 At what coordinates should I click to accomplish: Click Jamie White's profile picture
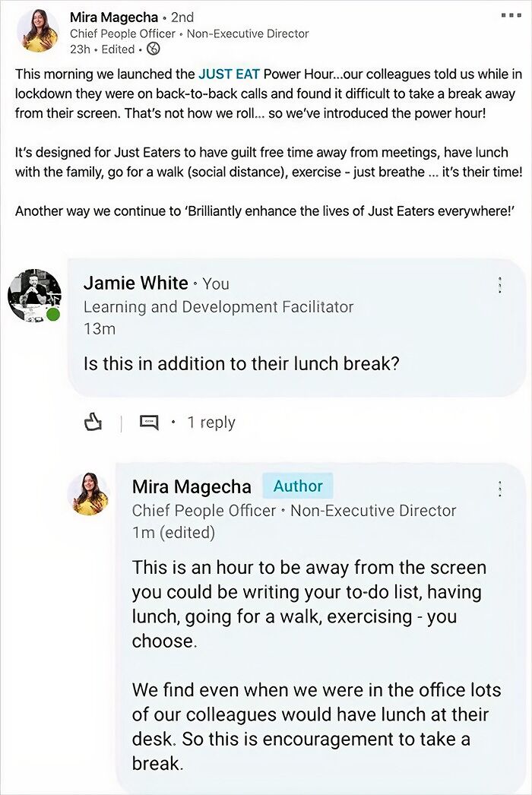point(34,295)
